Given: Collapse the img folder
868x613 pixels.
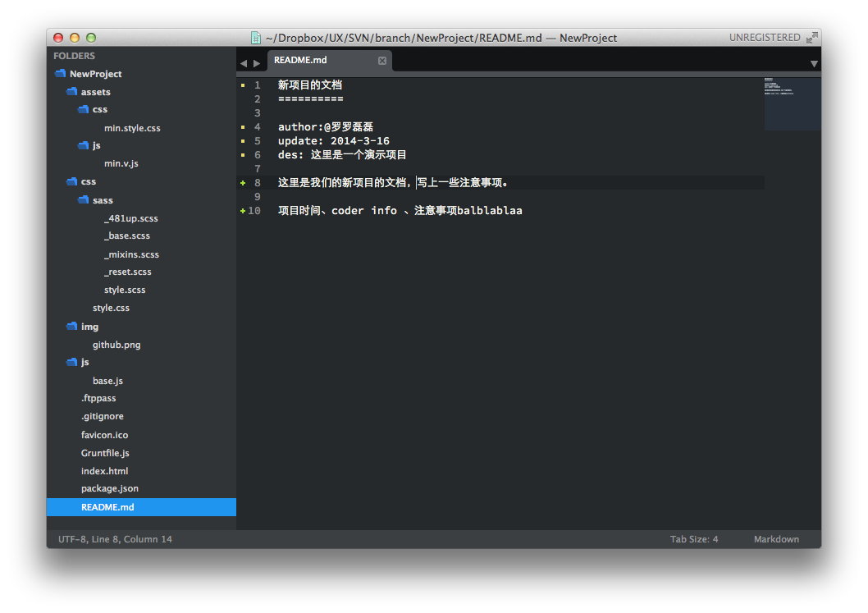Looking at the screenshot, I should pyautogui.click(x=71, y=327).
